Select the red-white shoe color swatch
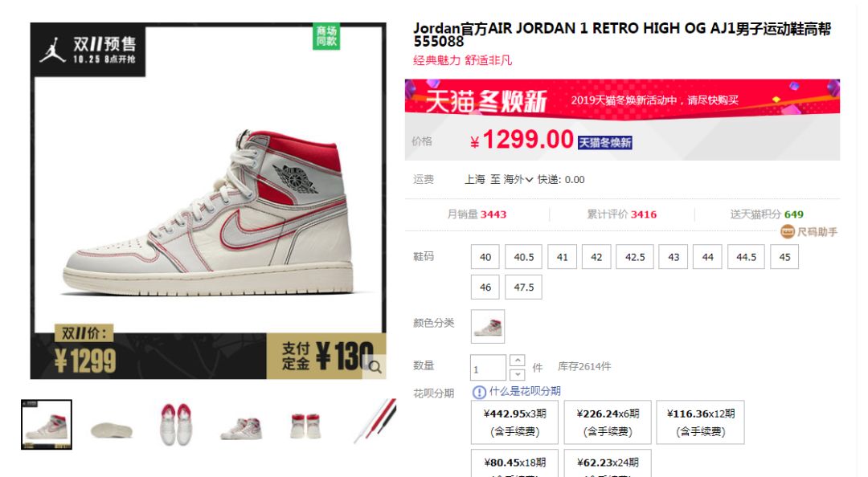Image resolution: width=868 pixels, height=477 pixels. click(x=488, y=327)
